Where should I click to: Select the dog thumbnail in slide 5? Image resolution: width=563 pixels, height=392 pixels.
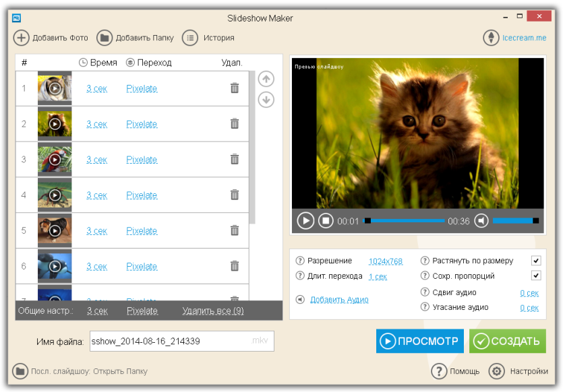click(55, 230)
